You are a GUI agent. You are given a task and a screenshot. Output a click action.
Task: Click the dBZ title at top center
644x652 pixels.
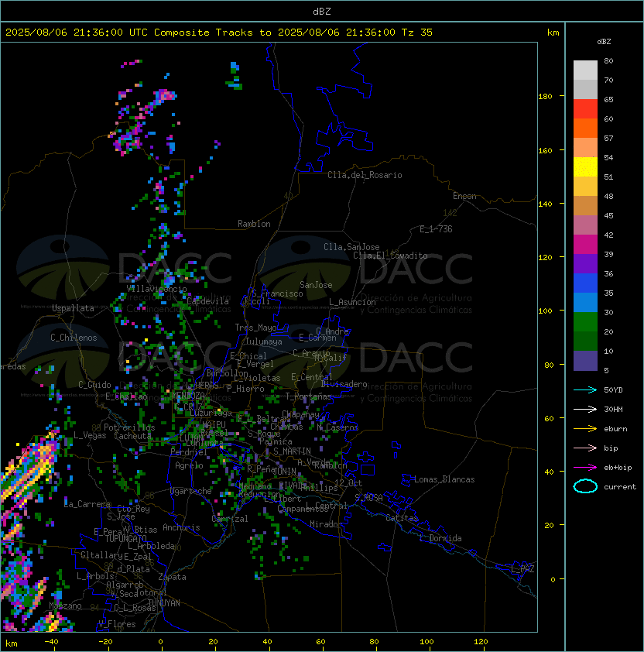322,12
